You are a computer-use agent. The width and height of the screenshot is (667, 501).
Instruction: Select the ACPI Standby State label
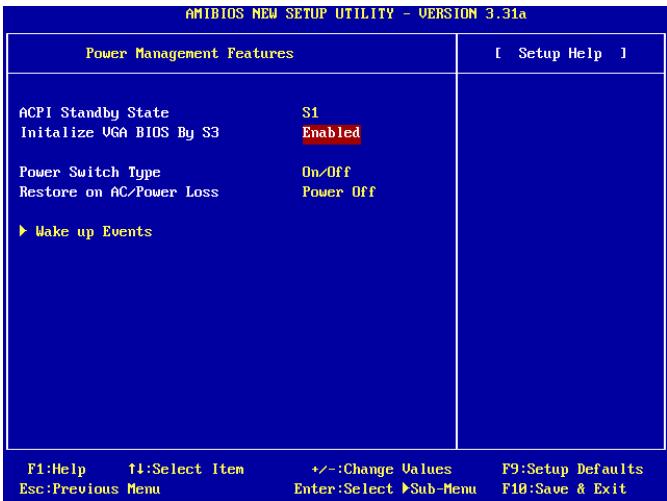pyautogui.click(x=94, y=113)
